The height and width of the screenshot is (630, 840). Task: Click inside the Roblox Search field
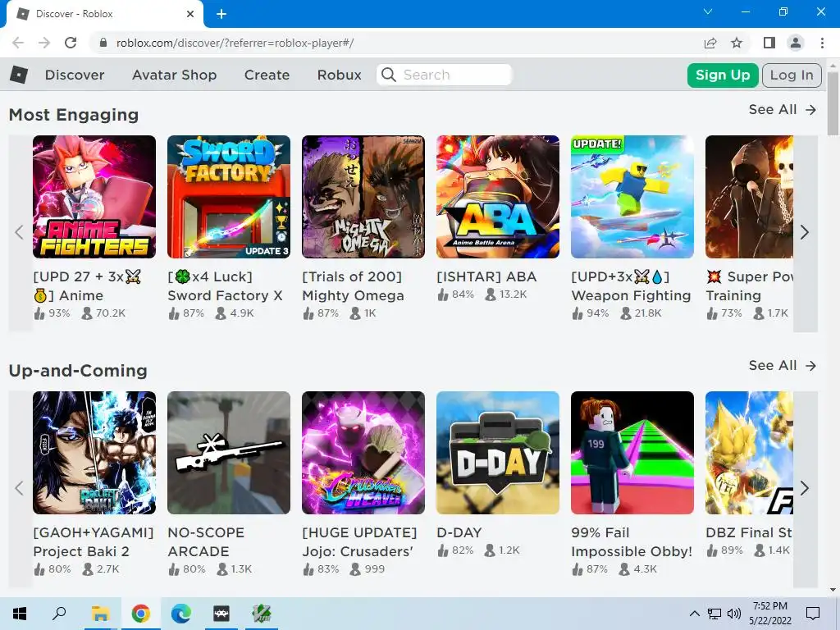pos(445,75)
